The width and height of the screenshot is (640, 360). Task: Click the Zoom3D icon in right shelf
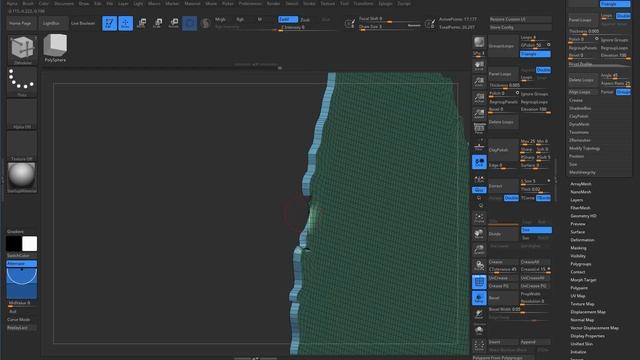pyautogui.click(x=479, y=249)
